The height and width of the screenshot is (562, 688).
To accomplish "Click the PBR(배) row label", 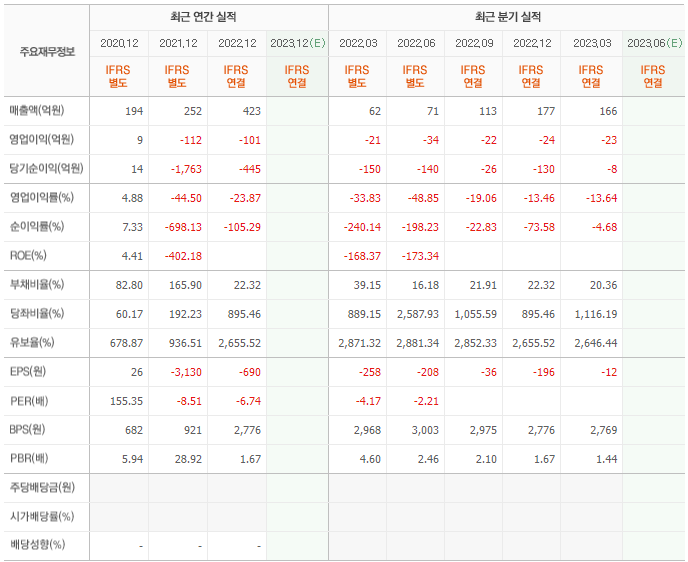I will pos(29,458).
